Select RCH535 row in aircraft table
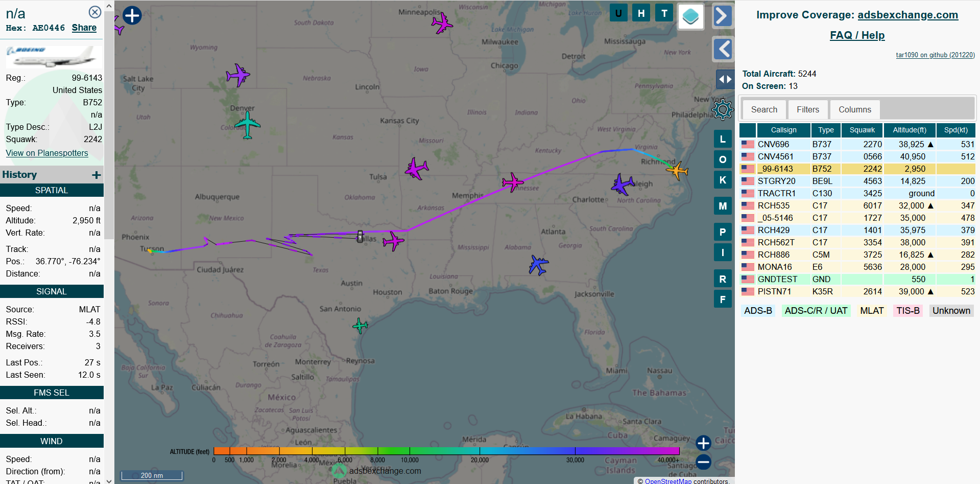 [x=857, y=205]
